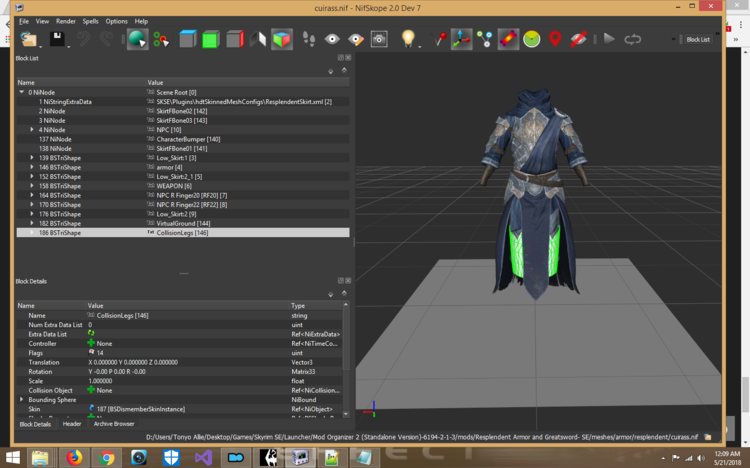
Task: Expand the 158 BSTriShape WEAPON row
Action: [32, 186]
